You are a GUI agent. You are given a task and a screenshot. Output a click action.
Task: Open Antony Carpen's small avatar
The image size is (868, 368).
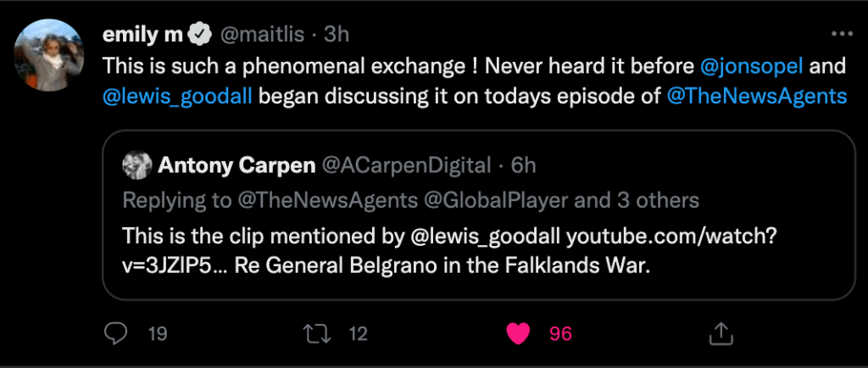137,164
